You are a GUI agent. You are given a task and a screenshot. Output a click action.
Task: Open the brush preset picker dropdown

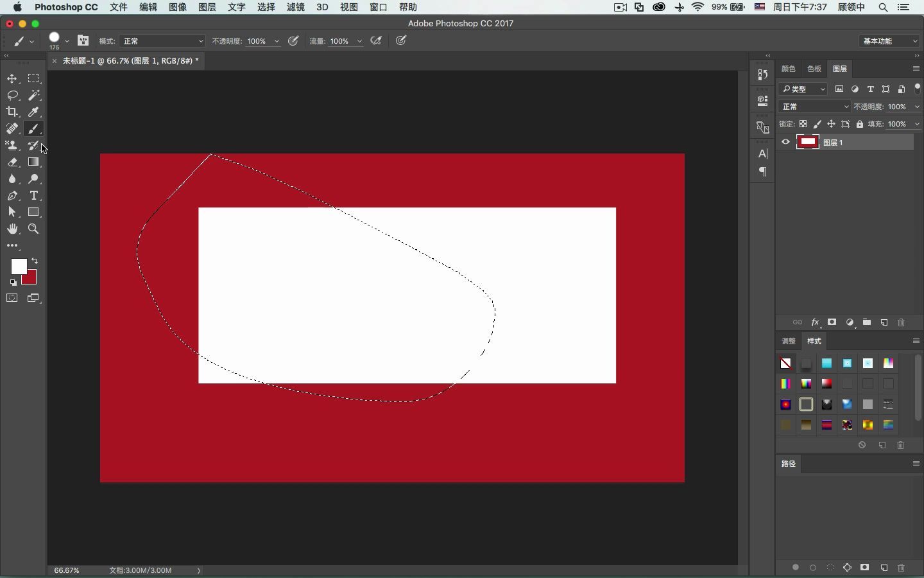click(67, 41)
